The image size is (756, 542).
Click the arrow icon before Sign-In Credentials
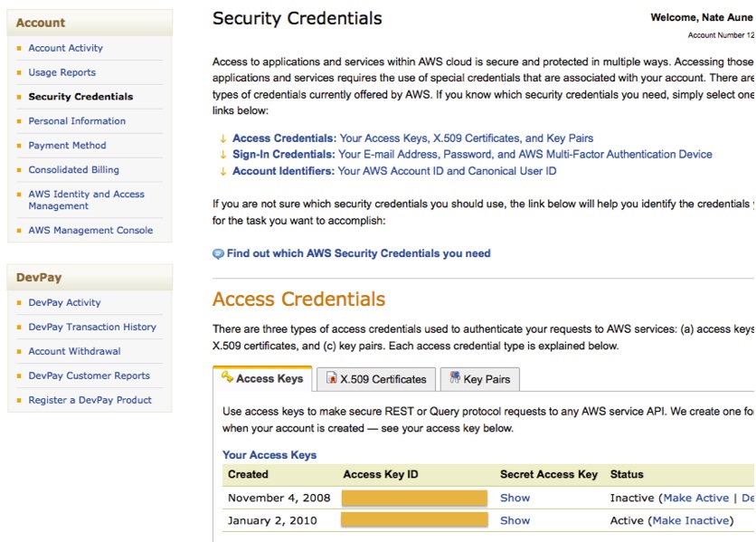(222, 155)
